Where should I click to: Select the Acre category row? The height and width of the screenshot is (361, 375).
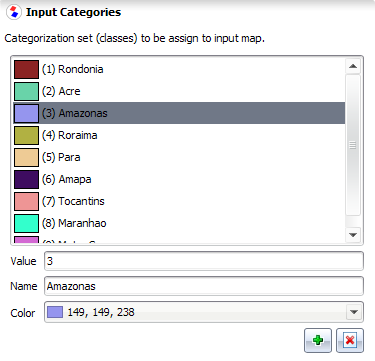click(179, 91)
